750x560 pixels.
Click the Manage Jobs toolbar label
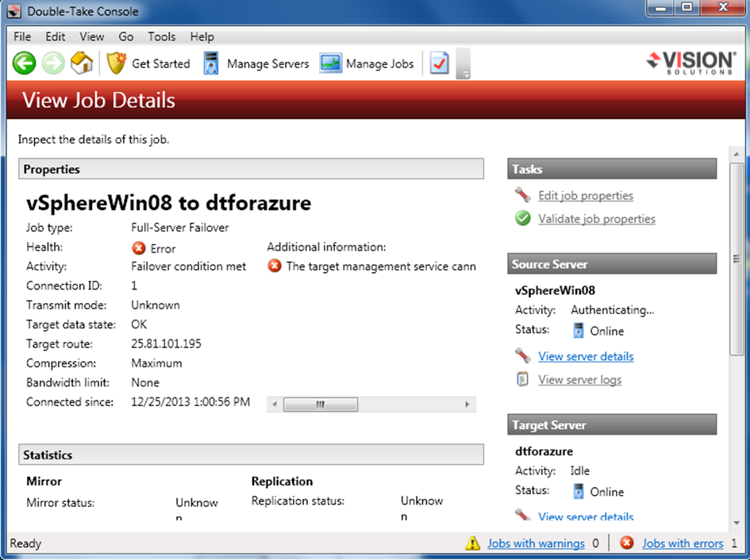pyautogui.click(x=380, y=63)
